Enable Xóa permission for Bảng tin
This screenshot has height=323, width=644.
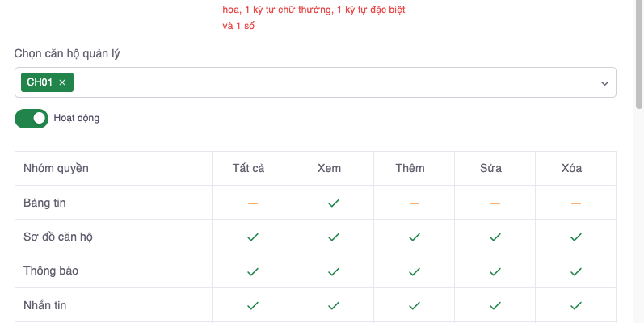[x=575, y=203]
